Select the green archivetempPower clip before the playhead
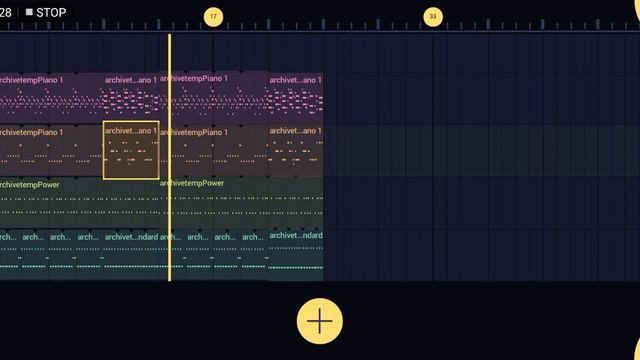The width and height of the screenshot is (640, 360). 80,202
